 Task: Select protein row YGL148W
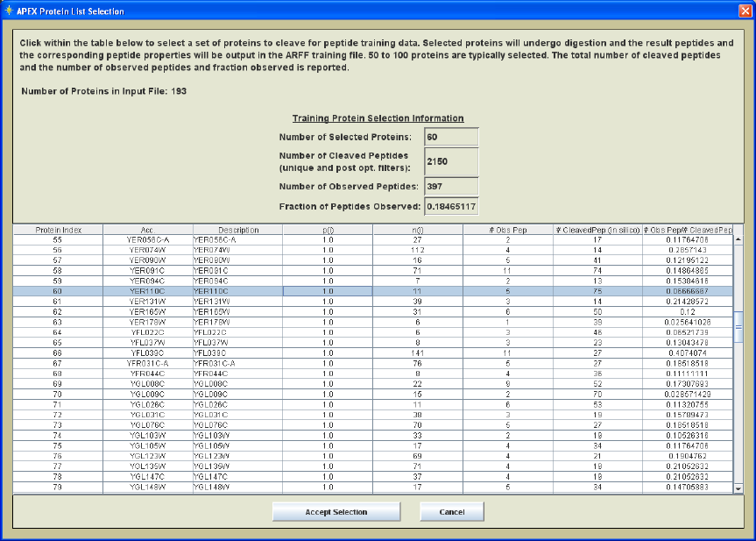click(x=148, y=487)
